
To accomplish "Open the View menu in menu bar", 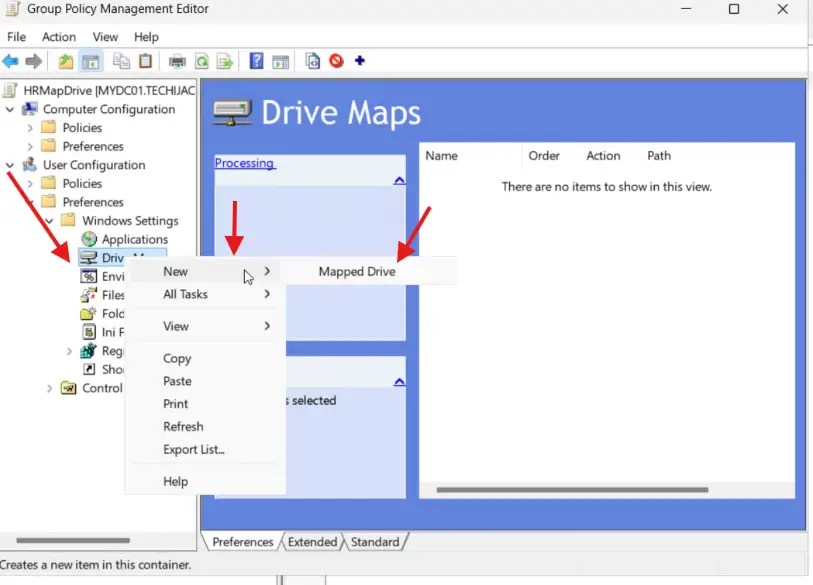I will (x=105, y=37).
